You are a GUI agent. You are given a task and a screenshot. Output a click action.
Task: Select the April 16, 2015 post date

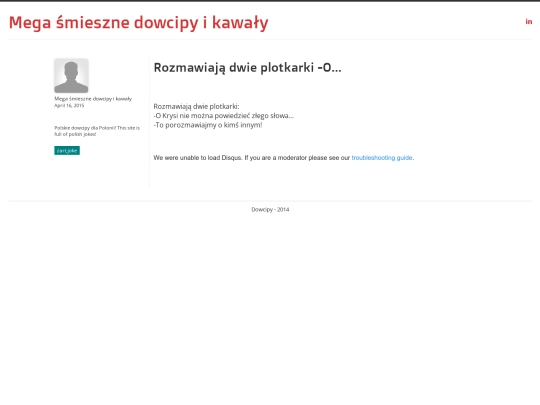[x=69, y=105]
